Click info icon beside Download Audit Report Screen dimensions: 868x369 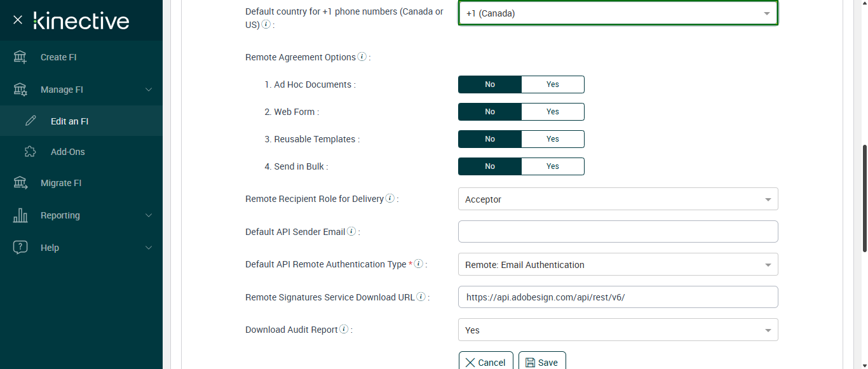coord(344,329)
